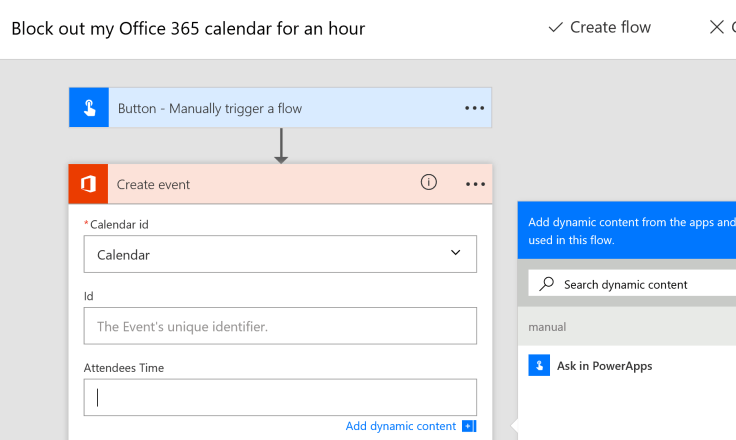Click the Add dynamic content link
The image size is (736, 440).
point(400,426)
